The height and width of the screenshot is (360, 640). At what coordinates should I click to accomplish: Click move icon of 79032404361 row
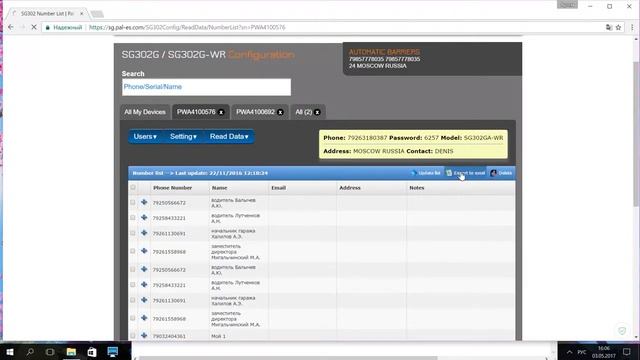[144, 336]
